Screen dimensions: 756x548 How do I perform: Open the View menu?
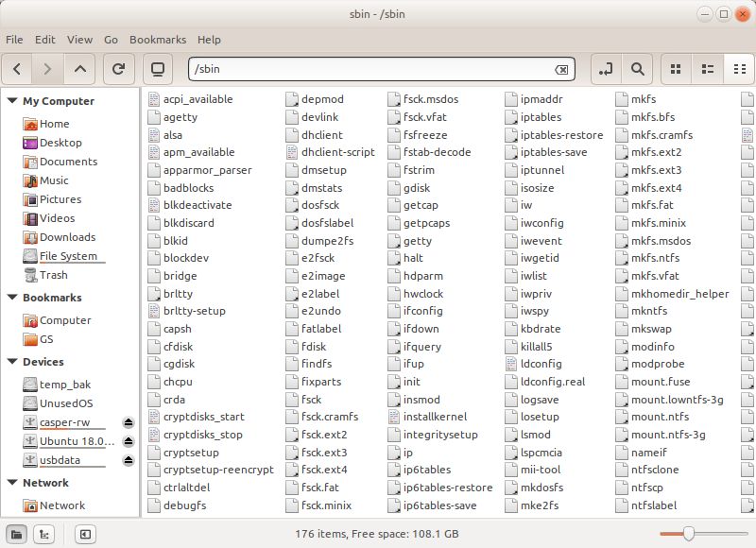79,39
